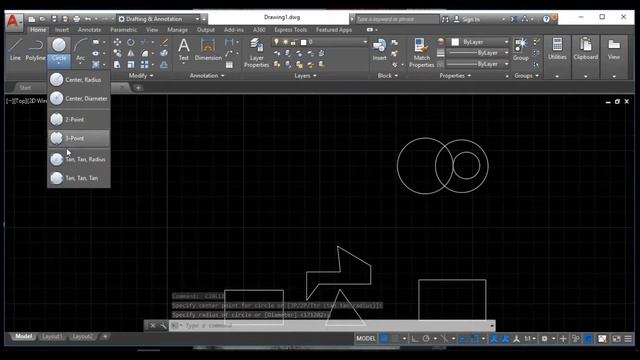Click the keyword search field

tap(397, 19)
